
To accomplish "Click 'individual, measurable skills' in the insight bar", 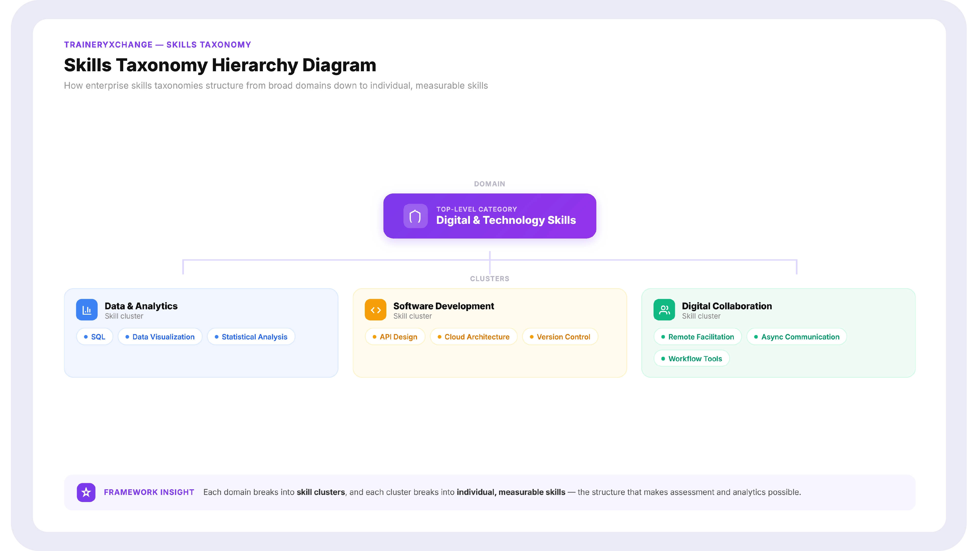I will [511, 492].
